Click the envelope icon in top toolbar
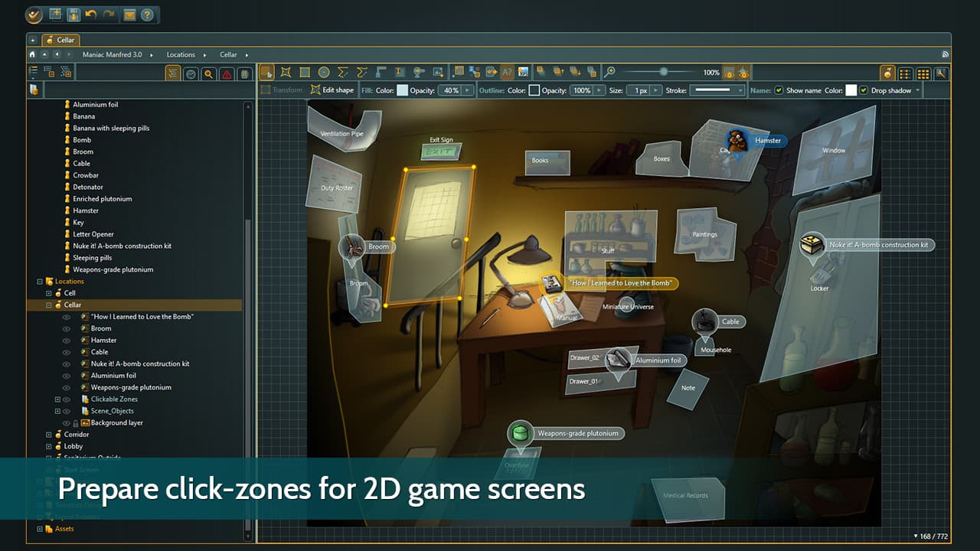 coord(129,15)
